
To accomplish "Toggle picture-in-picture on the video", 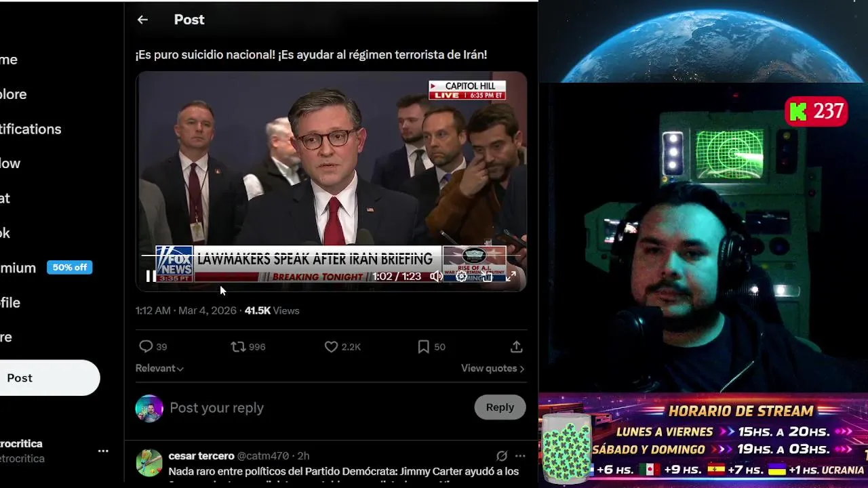I will pyautogui.click(x=486, y=276).
